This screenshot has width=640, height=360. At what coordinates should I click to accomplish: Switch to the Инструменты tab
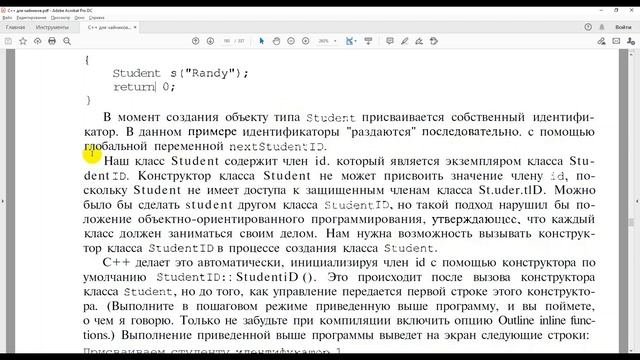pos(52,27)
